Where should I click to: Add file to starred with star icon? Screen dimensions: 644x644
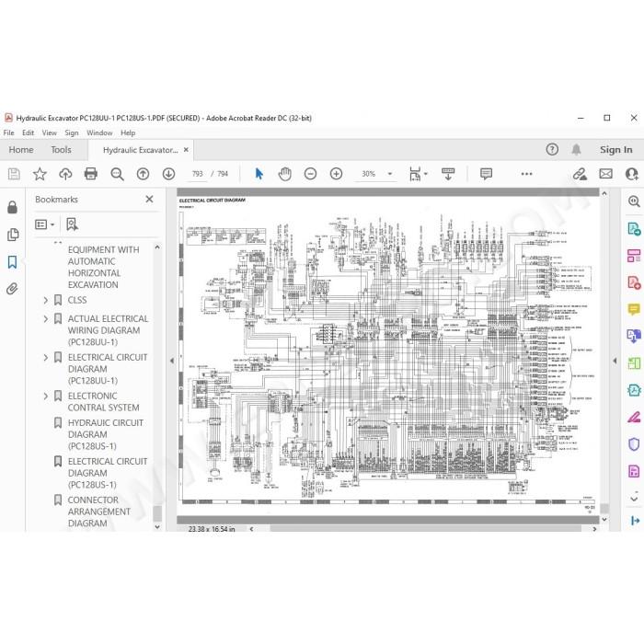(40, 174)
